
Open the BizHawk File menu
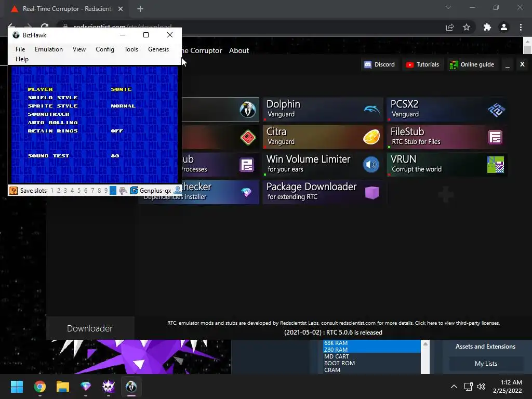click(20, 49)
